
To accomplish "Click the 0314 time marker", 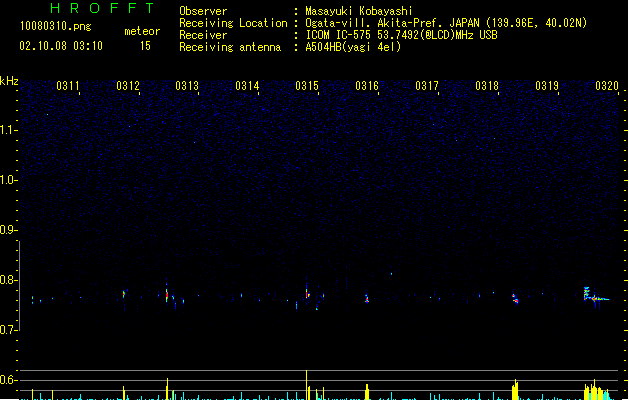I will 248,86.
